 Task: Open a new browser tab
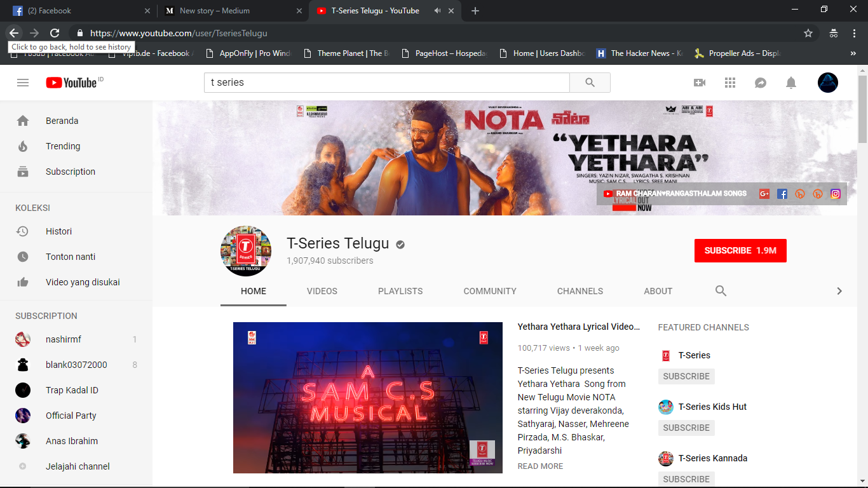pyautogui.click(x=475, y=11)
